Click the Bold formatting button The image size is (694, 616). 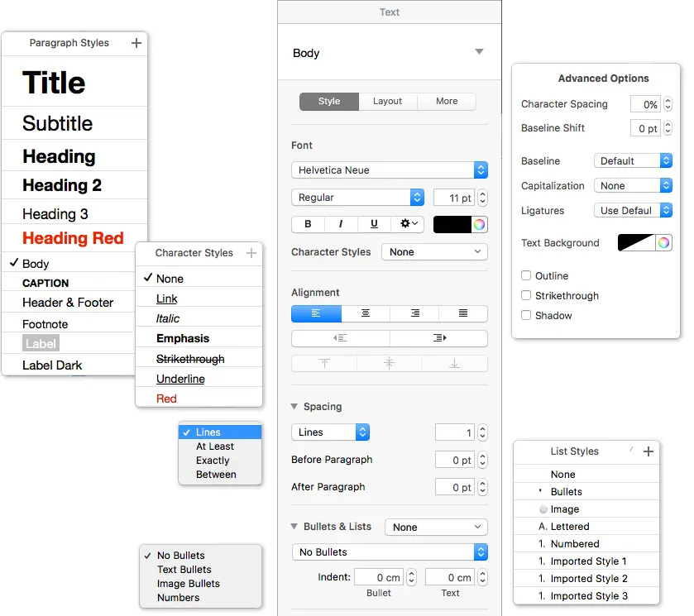[x=308, y=224]
